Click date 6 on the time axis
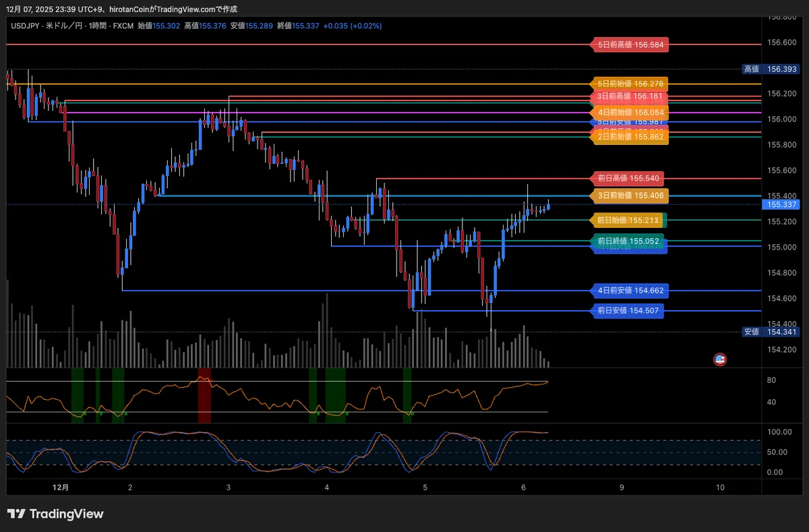Screen dimensions: 809x532 coord(524,487)
